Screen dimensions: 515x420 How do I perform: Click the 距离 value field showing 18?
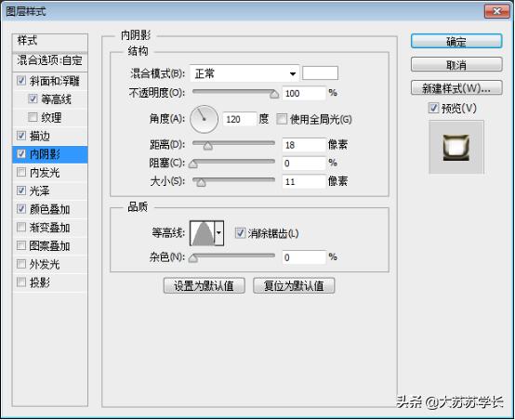point(304,145)
